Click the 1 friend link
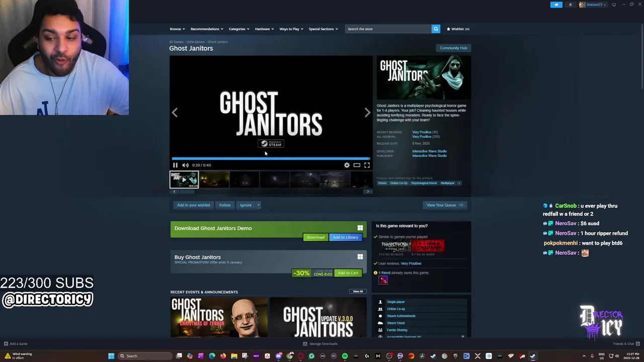 pyautogui.click(x=384, y=273)
